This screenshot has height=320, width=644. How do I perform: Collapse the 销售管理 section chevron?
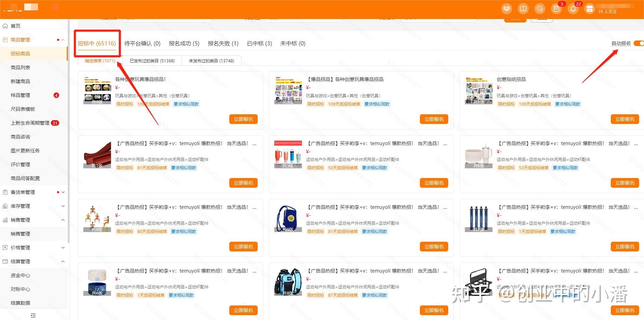[x=63, y=220]
